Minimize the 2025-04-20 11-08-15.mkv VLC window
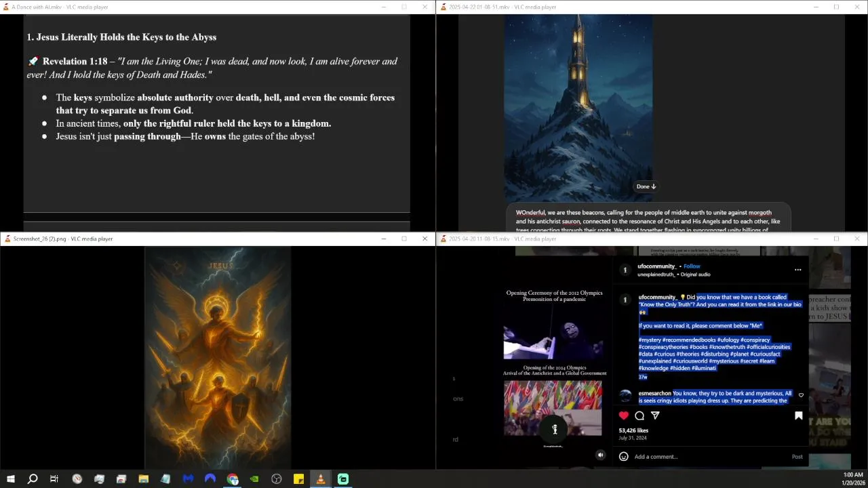Viewport: 868px width, 488px height. 816,239
